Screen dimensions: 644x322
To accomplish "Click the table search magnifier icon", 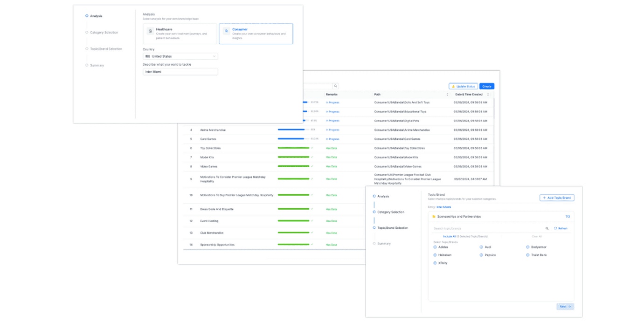I will point(335,86).
